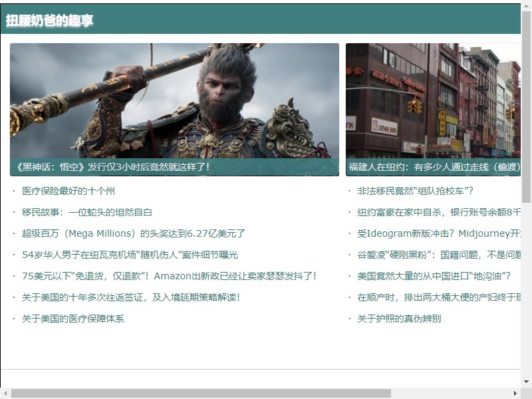Open 非法移民竟然“组队抢校车”？ article
The height and width of the screenshot is (399, 532).
pyautogui.click(x=415, y=191)
